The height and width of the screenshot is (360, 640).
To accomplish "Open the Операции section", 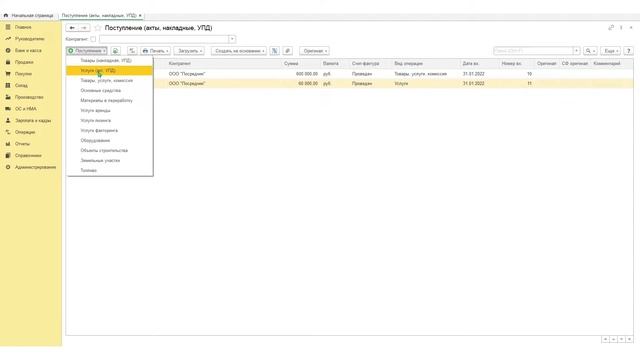I will [25, 132].
